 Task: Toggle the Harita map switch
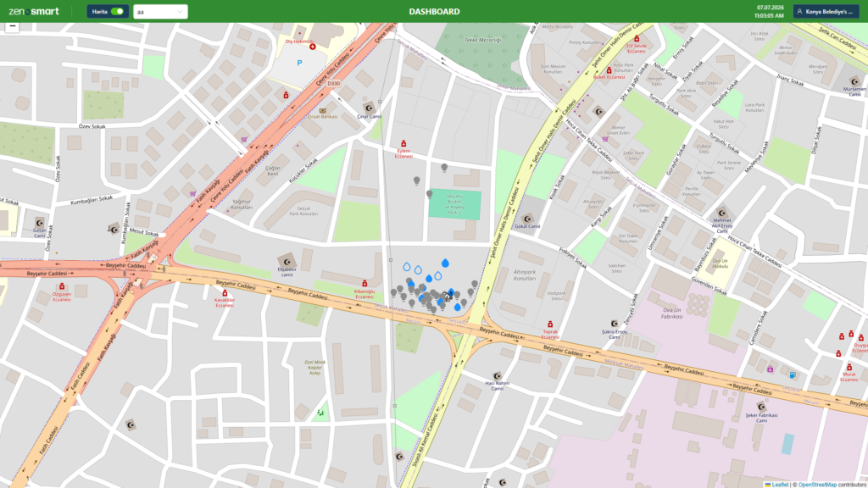(117, 12)
